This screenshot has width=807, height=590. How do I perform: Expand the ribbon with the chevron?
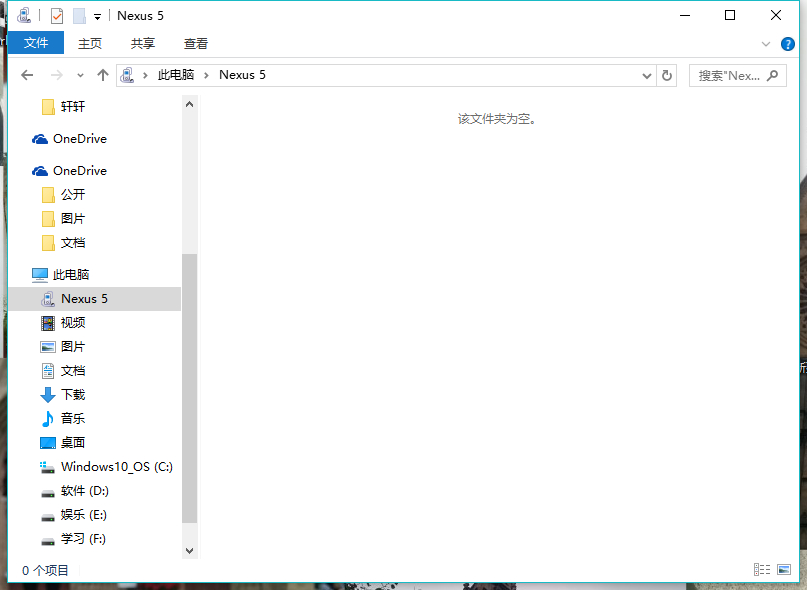coord(766,44)
